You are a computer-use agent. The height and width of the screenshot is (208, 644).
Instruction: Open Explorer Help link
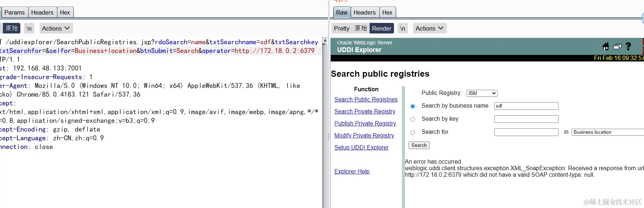(x=352, y=171)
